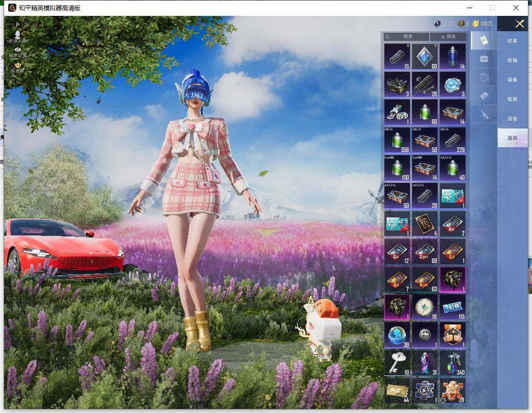The image size is (532, 413).
Task: Select the crate sub-category icon
Action: [x=484, y=59]
